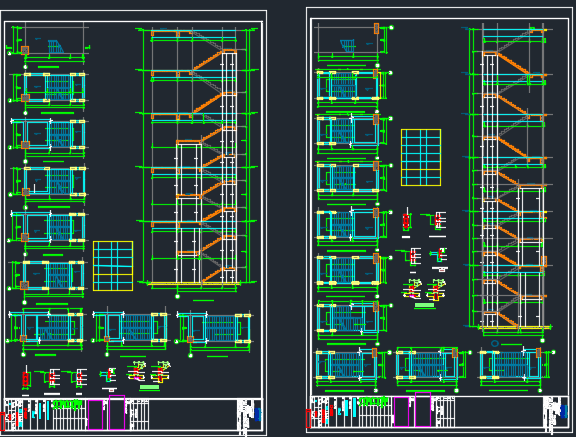This screenshot has width=576, height=437.
Task: Select taller magenta rectangle in left title block
Action: pyautogui.click(x=117, y=412)
